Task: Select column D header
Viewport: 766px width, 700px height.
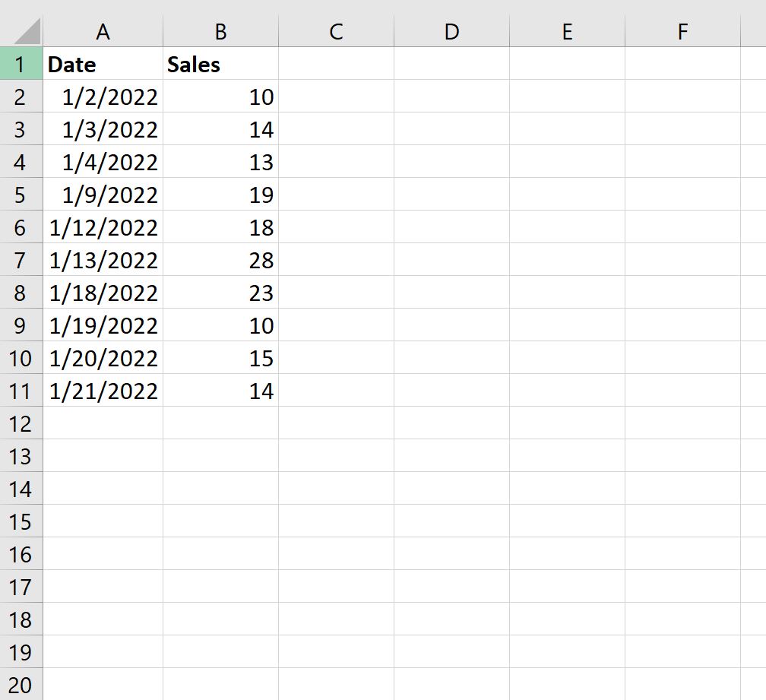Action: [451, 31]
